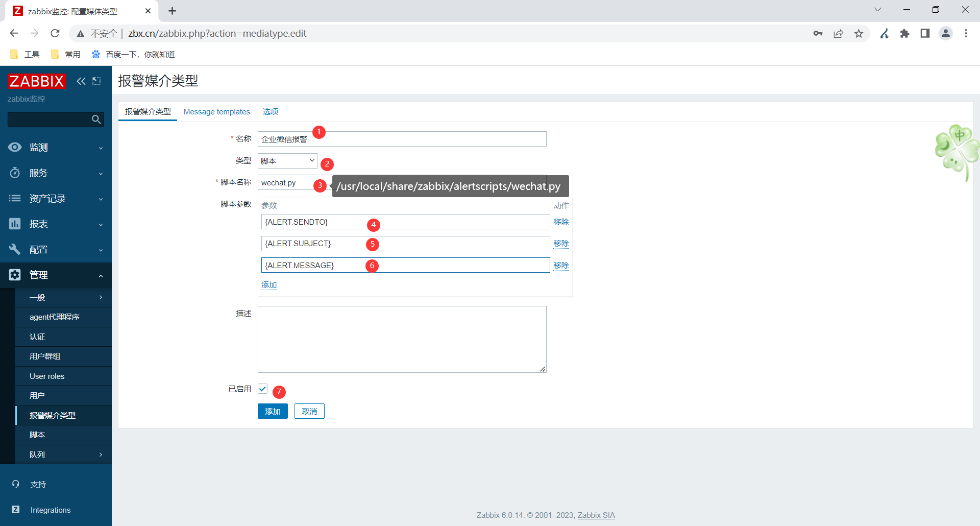Viewport: 980px width, 526px height.
Task: Switch to the 选项 tab
Action: [x=271, y=111]
